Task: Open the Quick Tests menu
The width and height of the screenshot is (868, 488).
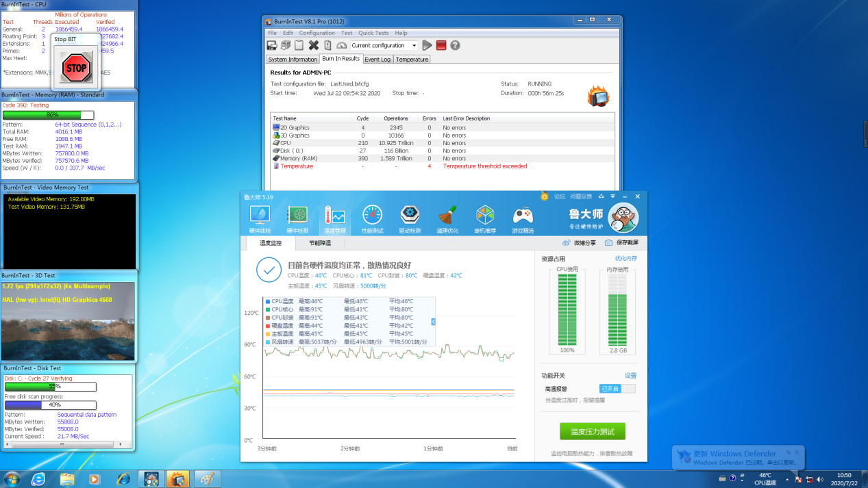Action: point(373,33)
